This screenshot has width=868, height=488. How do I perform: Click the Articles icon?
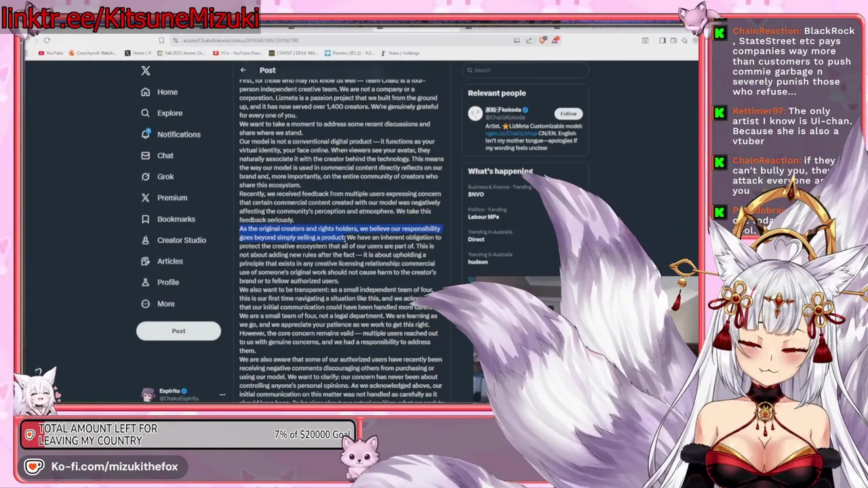point(145,261)
